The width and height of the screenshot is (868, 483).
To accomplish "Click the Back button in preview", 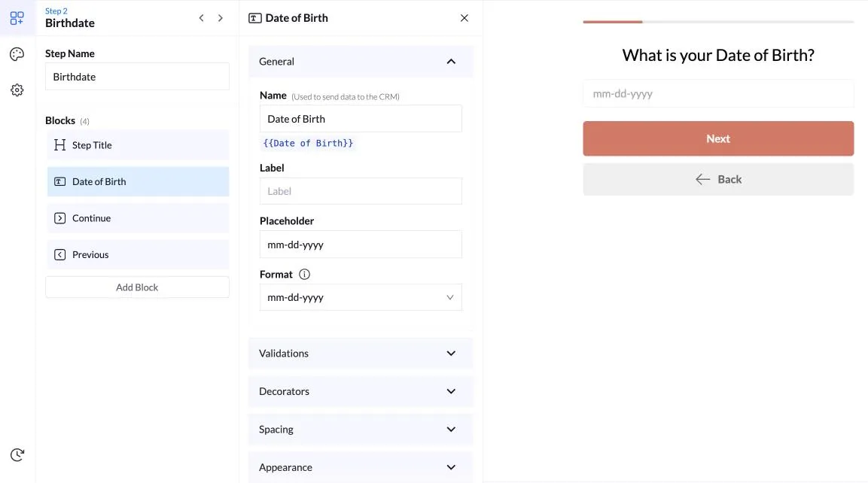I will 718,179.
